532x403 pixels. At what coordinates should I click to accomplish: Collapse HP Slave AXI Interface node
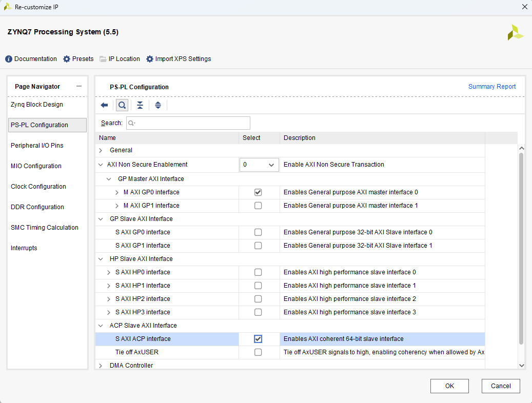pyautogui.click(x=101, y=259)
